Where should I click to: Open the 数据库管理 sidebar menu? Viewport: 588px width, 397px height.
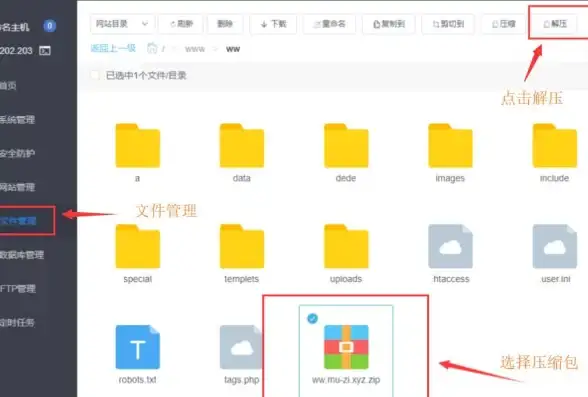coord(22,255)
